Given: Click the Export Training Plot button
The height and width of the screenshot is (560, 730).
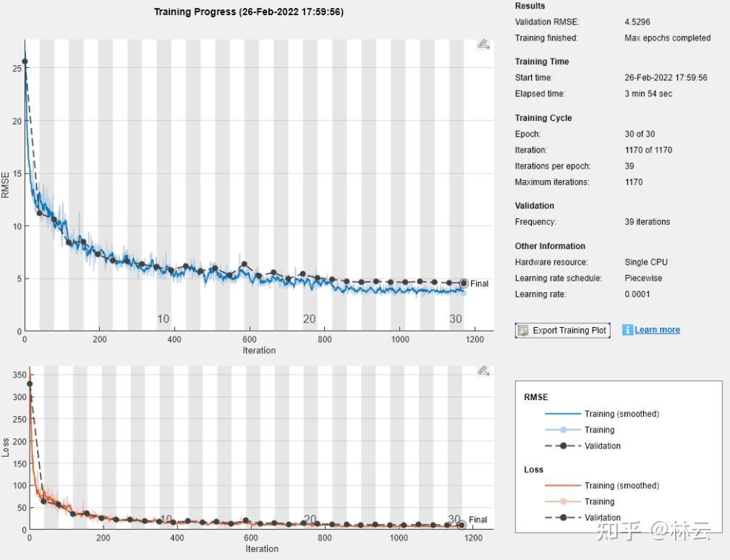Looking at the screenshot, I should click(x=562, y=331).
